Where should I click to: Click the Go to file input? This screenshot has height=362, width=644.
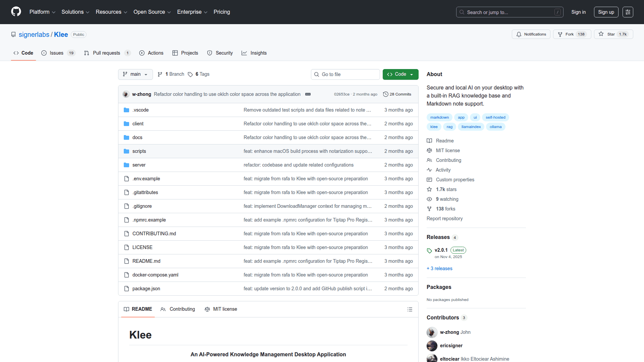345,74
